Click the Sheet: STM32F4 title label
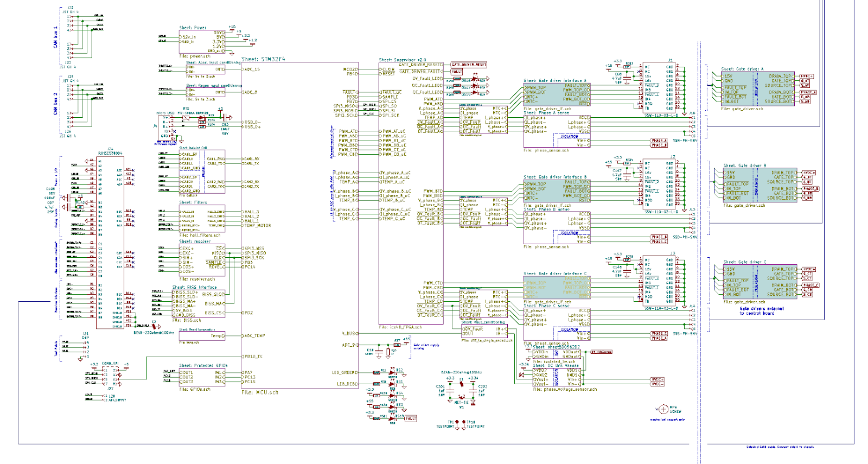 263,59
